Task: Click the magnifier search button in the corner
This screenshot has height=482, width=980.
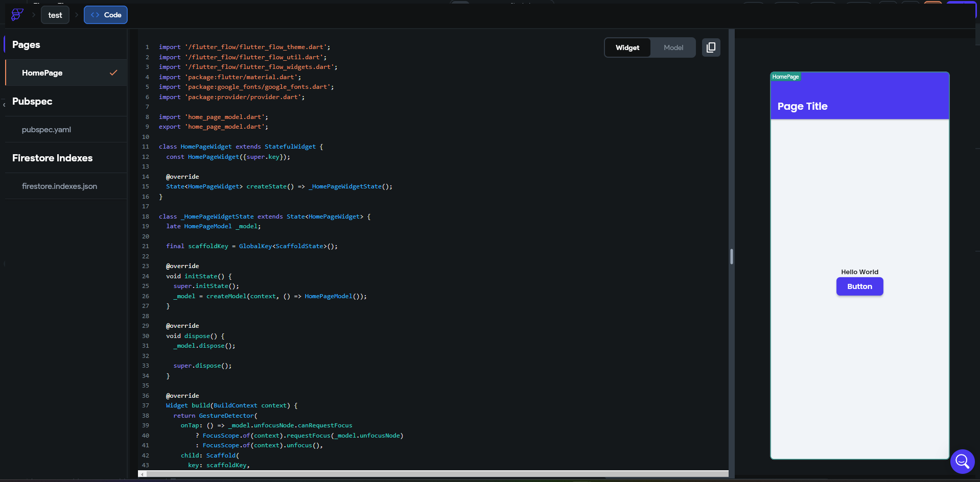Action: click(963, 462)
